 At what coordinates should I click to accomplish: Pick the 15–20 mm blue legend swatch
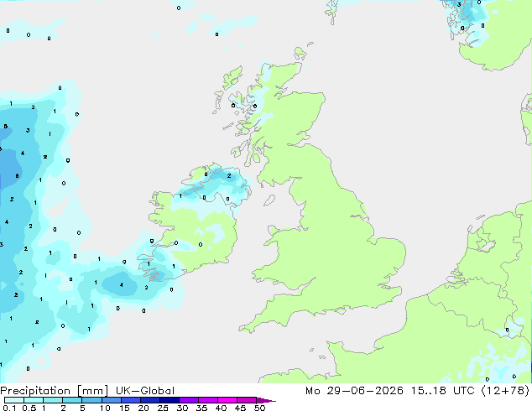click(x=131, y=400)
